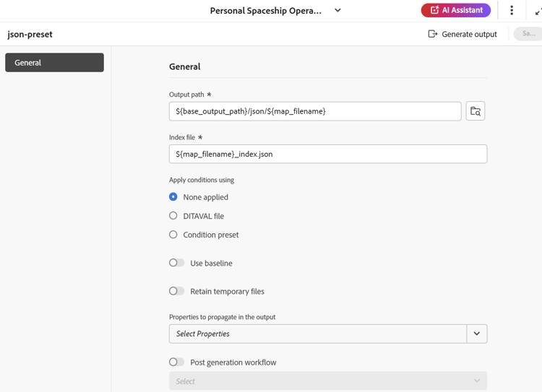The height and width of the screenshot is (392, 542).
Task: Click the Generate output icon
Action: point(432,34)
